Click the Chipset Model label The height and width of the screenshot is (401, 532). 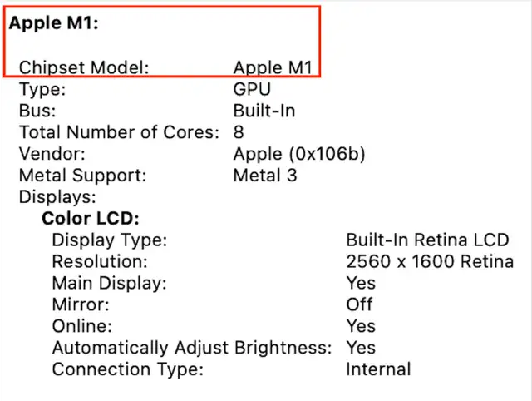pyautogui.click(x=84, y=67)
